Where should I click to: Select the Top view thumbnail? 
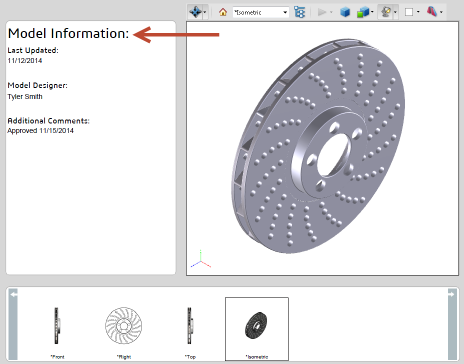(x=190, y=329)
